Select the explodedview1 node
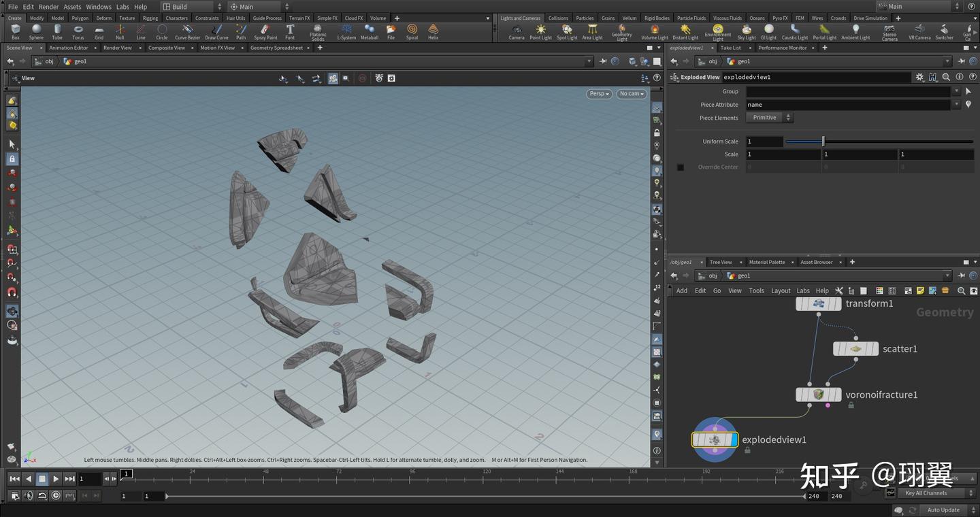 pos(715,440)
